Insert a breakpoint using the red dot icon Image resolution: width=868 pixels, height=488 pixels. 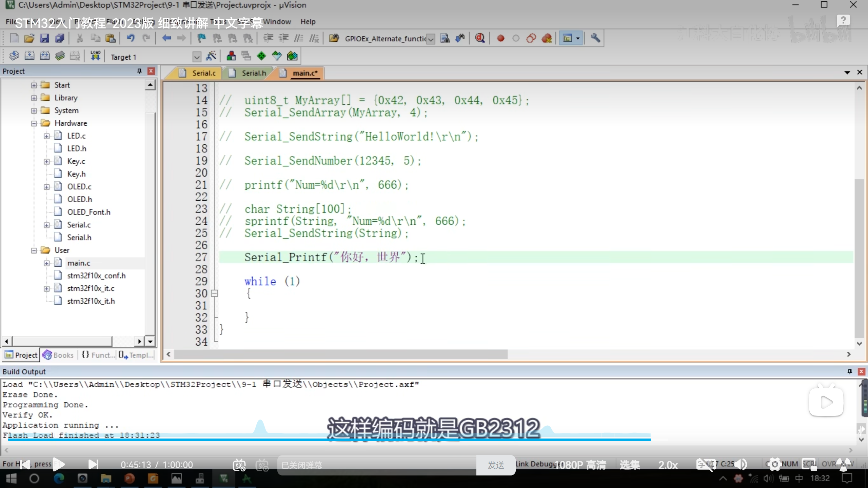500,38
